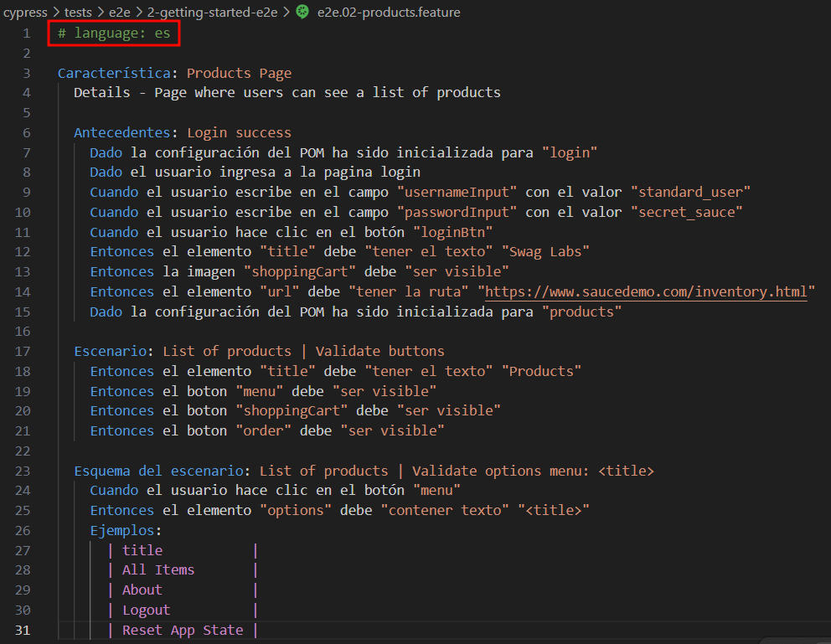
Task: Click the Característica keyword on line 3
Action: point(114,73)
